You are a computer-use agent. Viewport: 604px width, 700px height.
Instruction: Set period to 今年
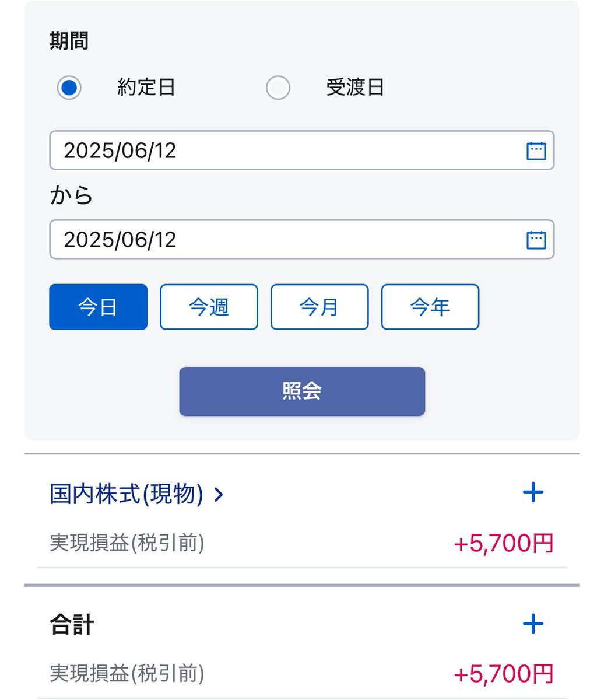pos(430,307)
